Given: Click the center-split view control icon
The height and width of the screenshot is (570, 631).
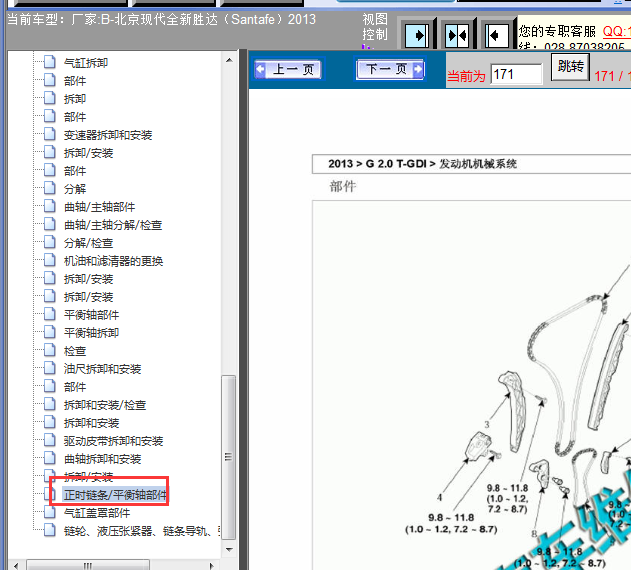Looking at the screenshot, I should click(458, 35).
